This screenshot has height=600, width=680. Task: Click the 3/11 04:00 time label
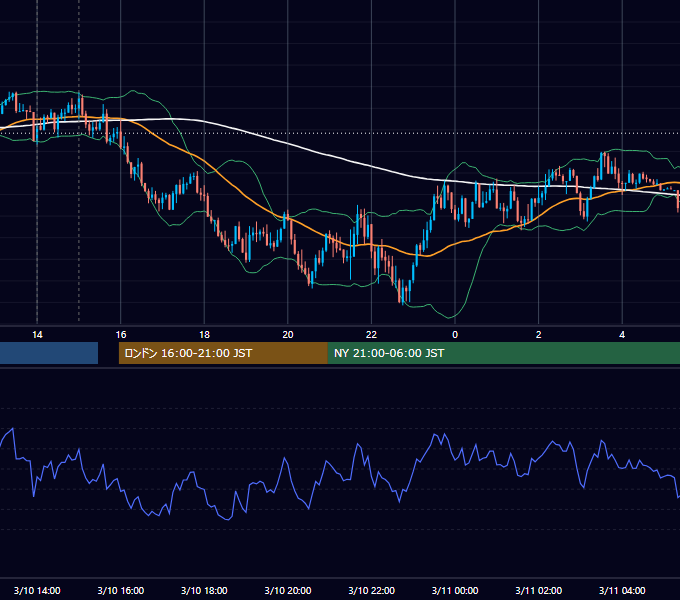(x=622, y=590)
